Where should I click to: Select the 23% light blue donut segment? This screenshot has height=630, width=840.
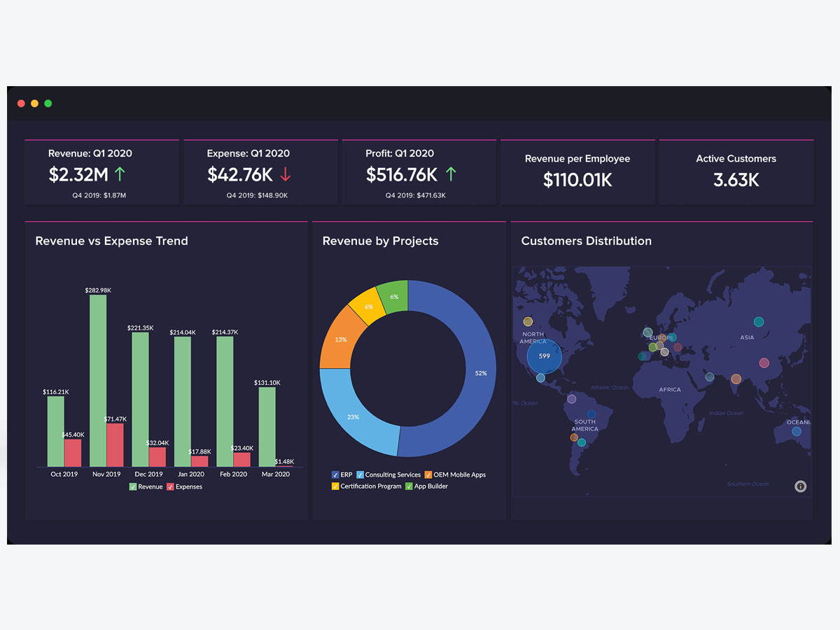353,416
